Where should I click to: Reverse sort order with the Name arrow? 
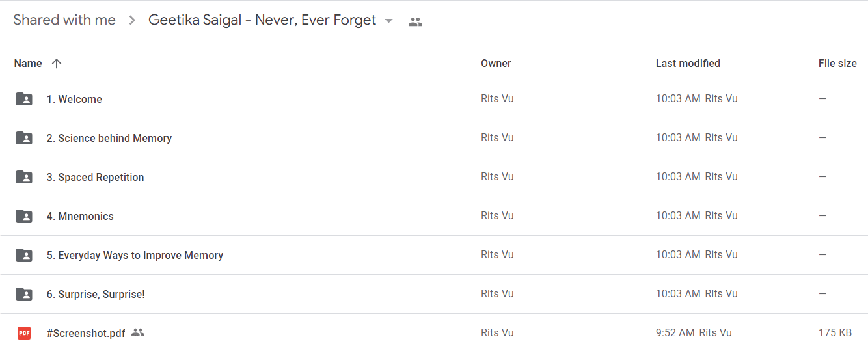(57, 63)
